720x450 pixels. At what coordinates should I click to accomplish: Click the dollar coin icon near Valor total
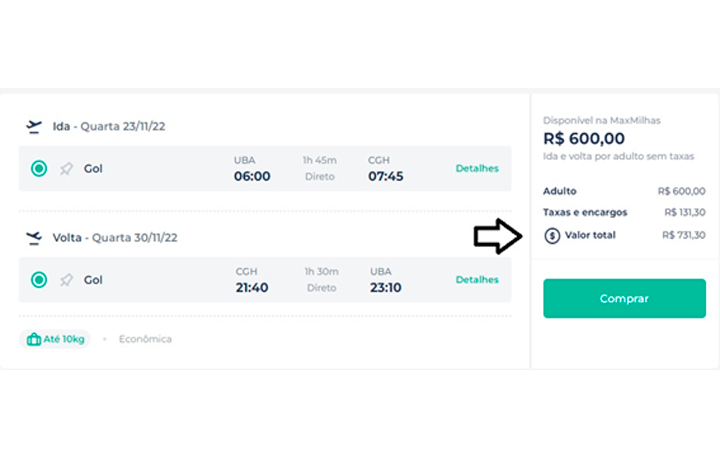click(552, 236)
